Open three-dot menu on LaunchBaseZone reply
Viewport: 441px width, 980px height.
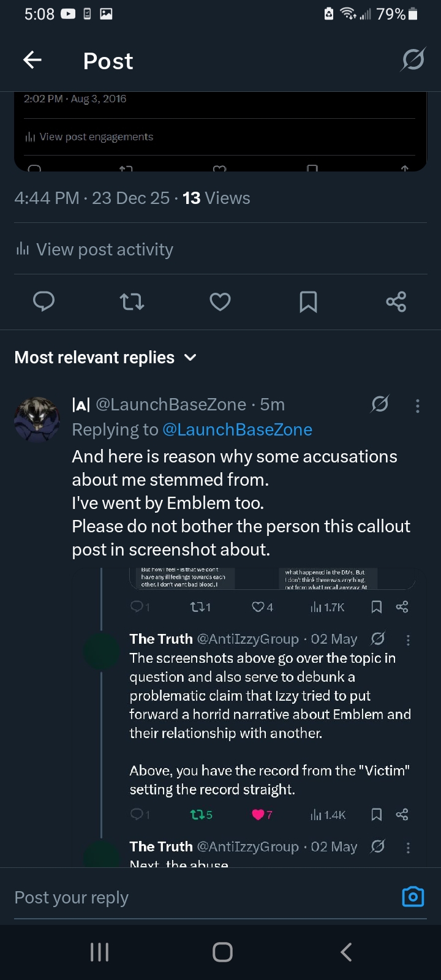pyautogui.click(x=418, y=405)
